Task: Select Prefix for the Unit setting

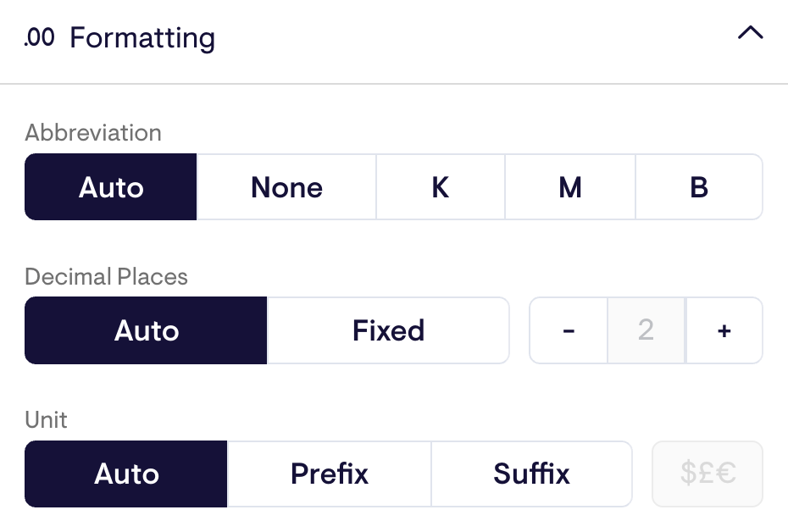Action: 329,474
